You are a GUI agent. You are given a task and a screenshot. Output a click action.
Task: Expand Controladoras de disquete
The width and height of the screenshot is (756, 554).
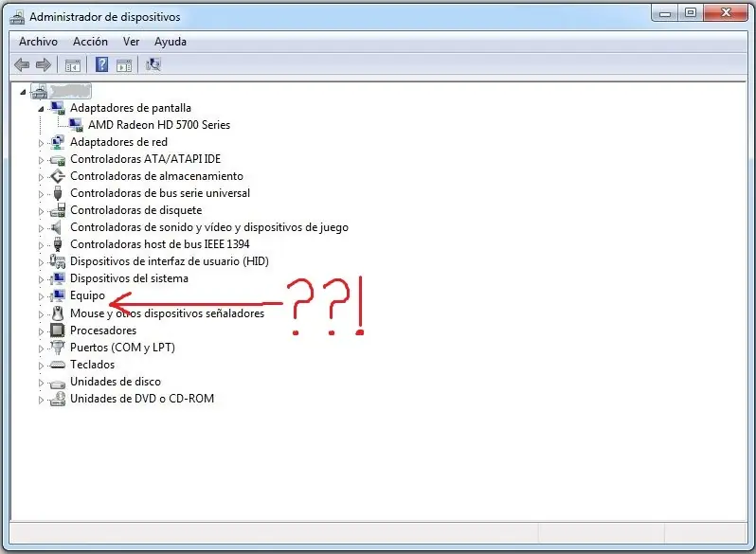[x=41, y=210]
